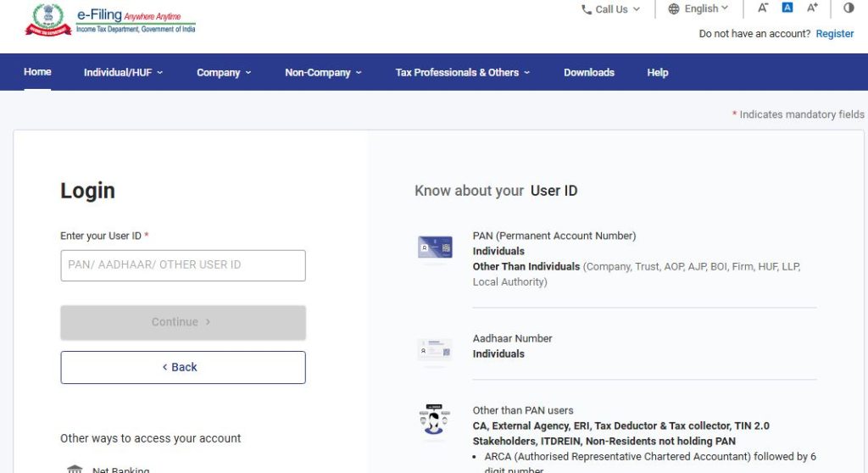Click the Call Us phone icon
868x473 pixels.
(x=587, y=9)
